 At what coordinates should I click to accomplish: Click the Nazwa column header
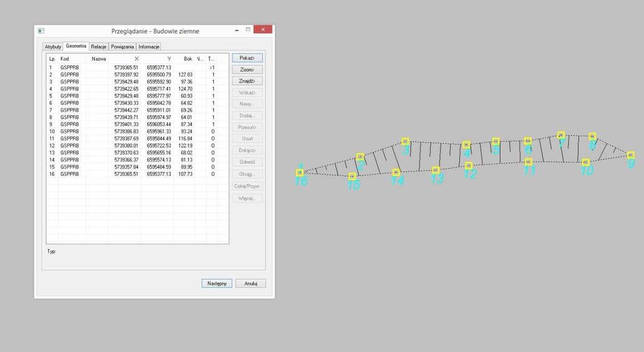click(x=99, y=58)
